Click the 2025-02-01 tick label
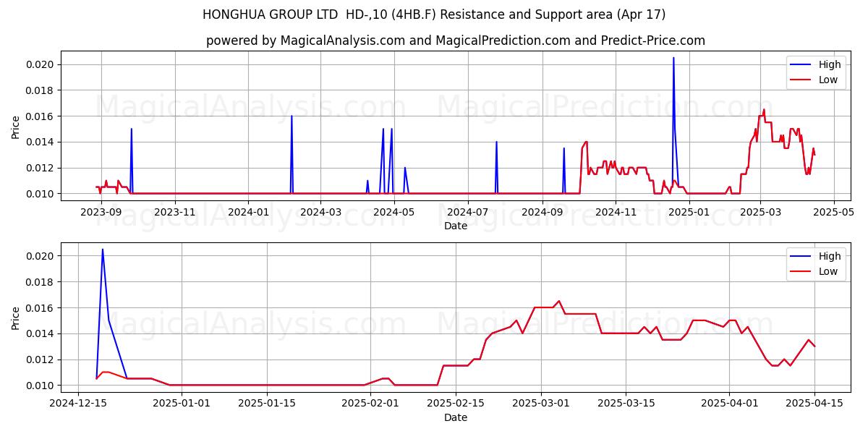This screenshot has height=434, width=868. (x=370, y=404)
